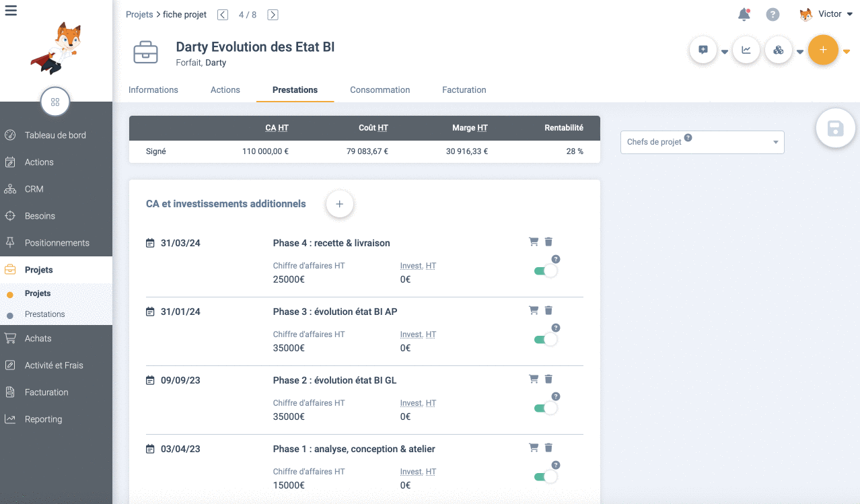Image resolution: width=860 pixels, height=504 pixels.
Task: Go to the next project arrow
Action: coord(273,15)
